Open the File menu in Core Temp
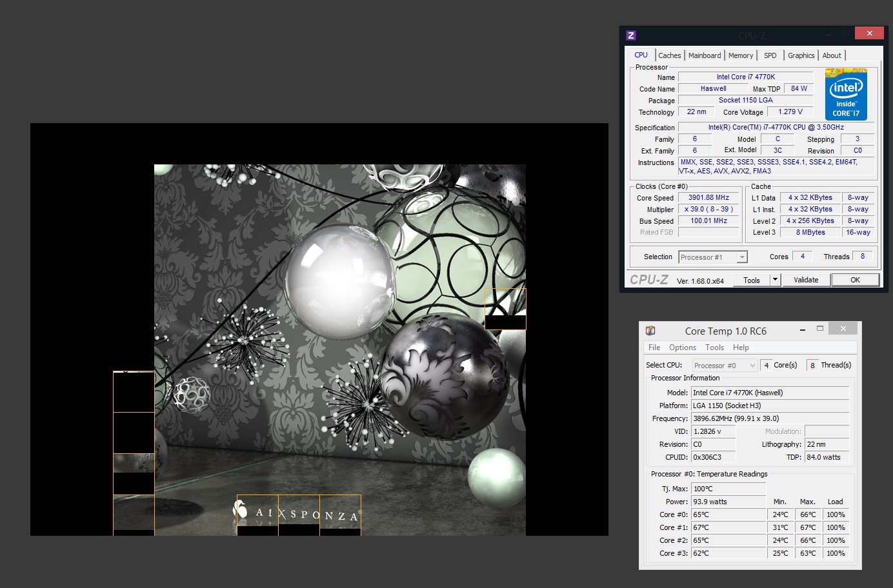Viewport: 893px width, 588px height. pos(654,348)
